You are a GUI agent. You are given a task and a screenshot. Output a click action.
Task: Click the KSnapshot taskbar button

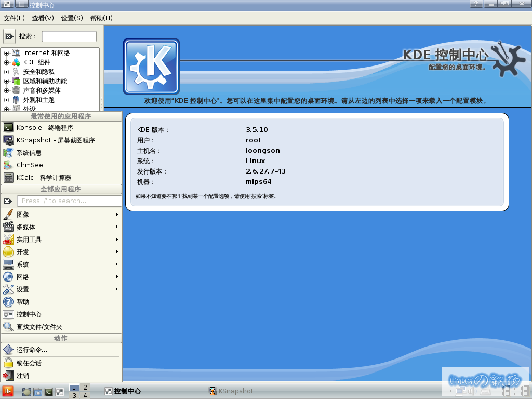[231, 391]
